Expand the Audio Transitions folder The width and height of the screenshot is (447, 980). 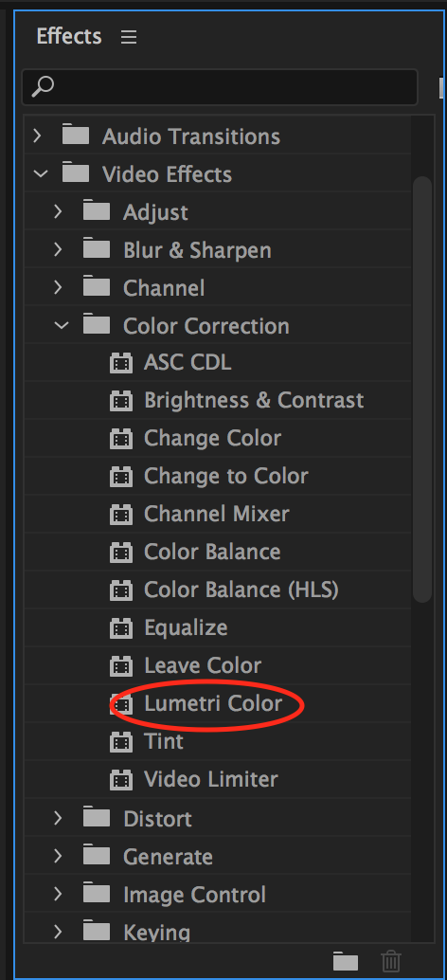tap(38, 136)
